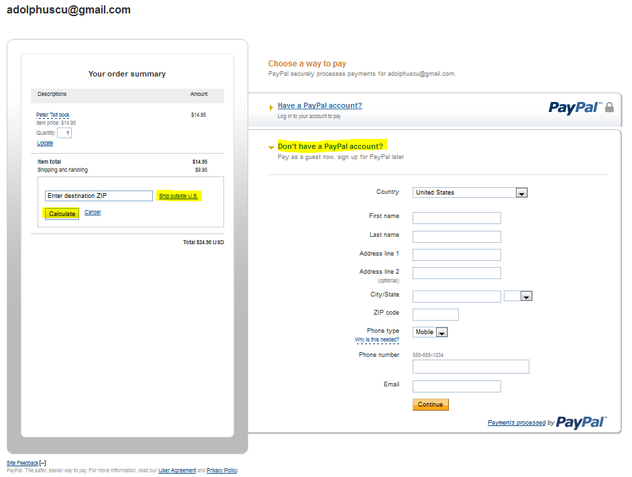Screen dimensions: 632x477
Task: Click the Calculate shipping button
Action: tap(62, 214)
